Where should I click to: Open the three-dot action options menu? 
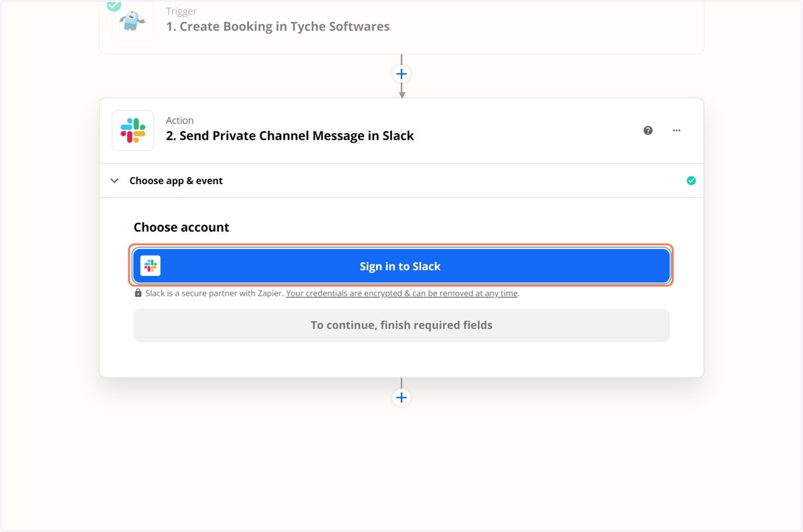pos(677,130)
